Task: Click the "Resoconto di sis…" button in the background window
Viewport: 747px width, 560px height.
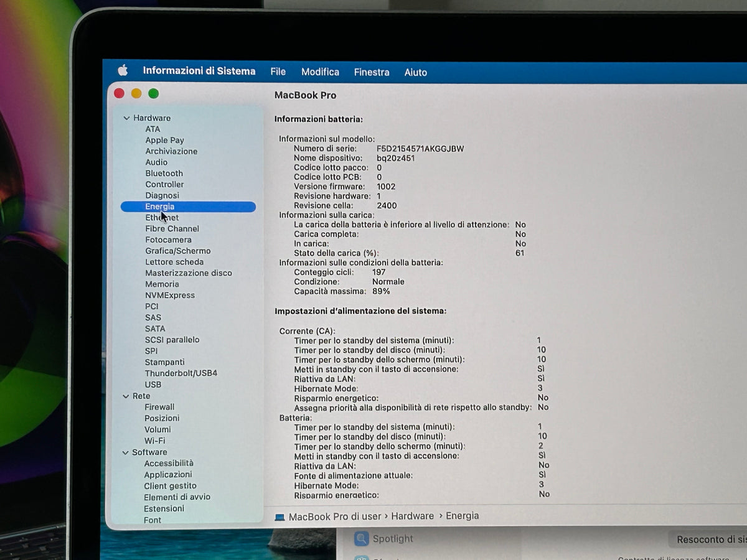Action: 708,539
